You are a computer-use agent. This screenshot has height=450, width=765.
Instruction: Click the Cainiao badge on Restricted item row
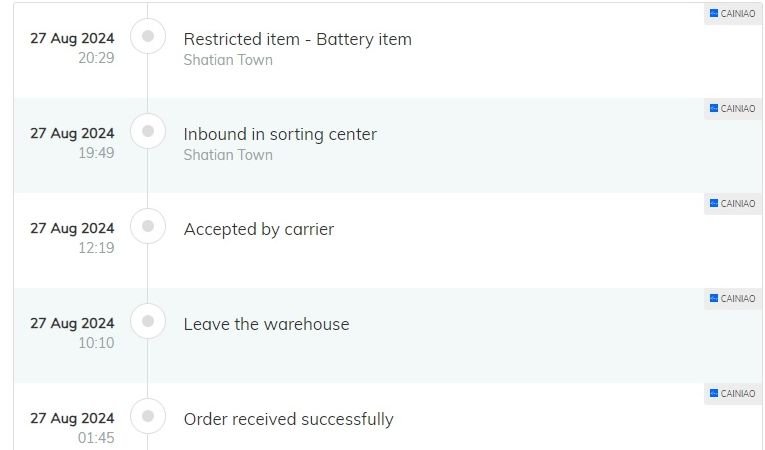point(732,14)
